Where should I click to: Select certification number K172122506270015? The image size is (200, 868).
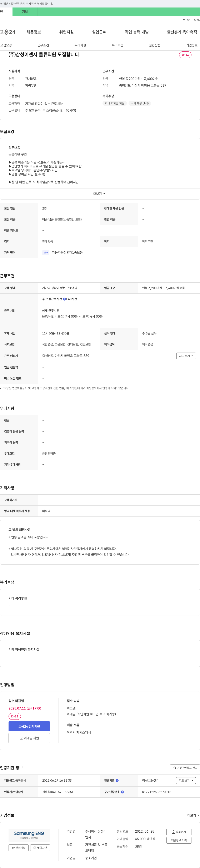point(156,792)
